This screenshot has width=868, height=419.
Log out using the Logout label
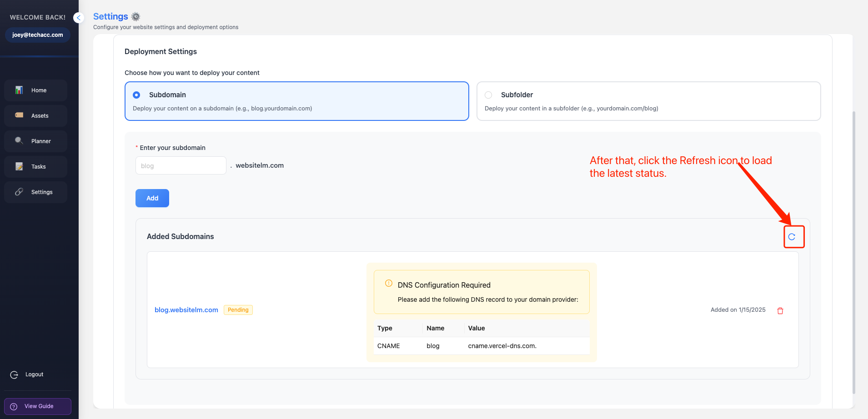point(35,374)
